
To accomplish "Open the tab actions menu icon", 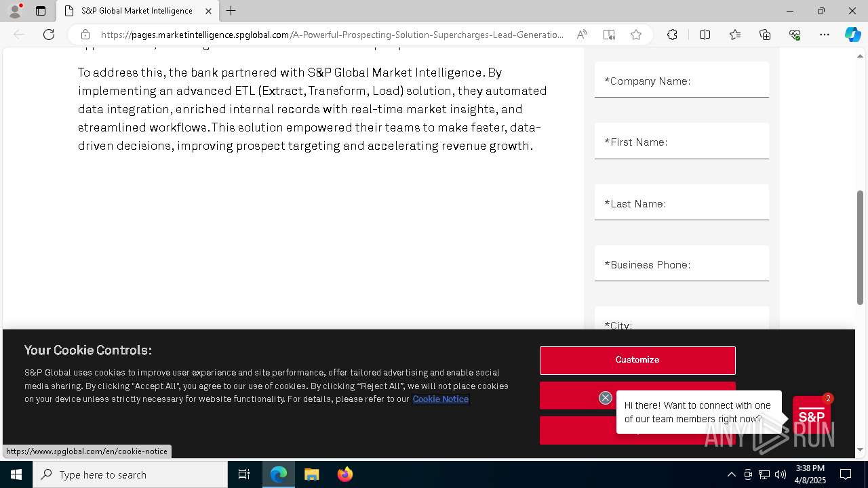I will [41, 11].
